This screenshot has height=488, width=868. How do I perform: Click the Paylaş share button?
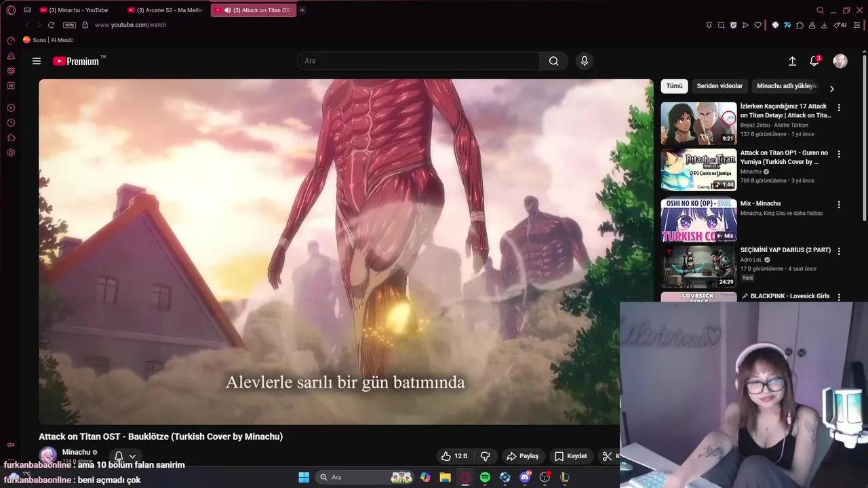[522, 456]
